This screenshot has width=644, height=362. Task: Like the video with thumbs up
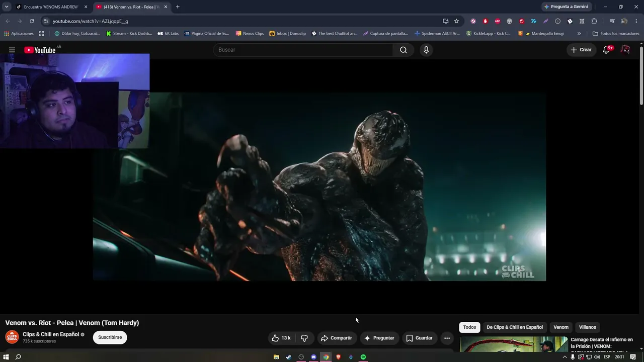pyautogui.click(x=281, y=338)
